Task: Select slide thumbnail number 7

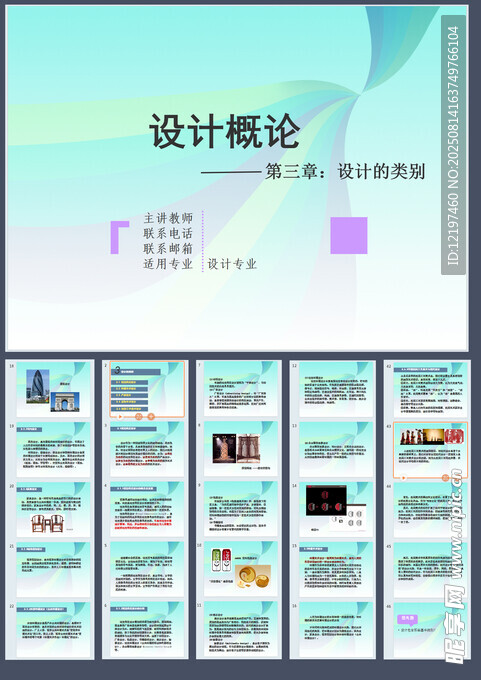Action: 241,389
